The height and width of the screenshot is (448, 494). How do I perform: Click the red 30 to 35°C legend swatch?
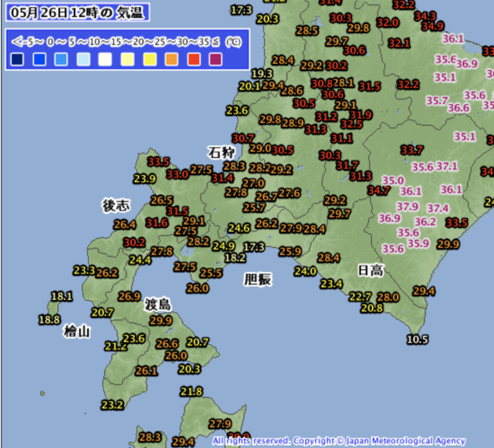[x=194, y=59]
